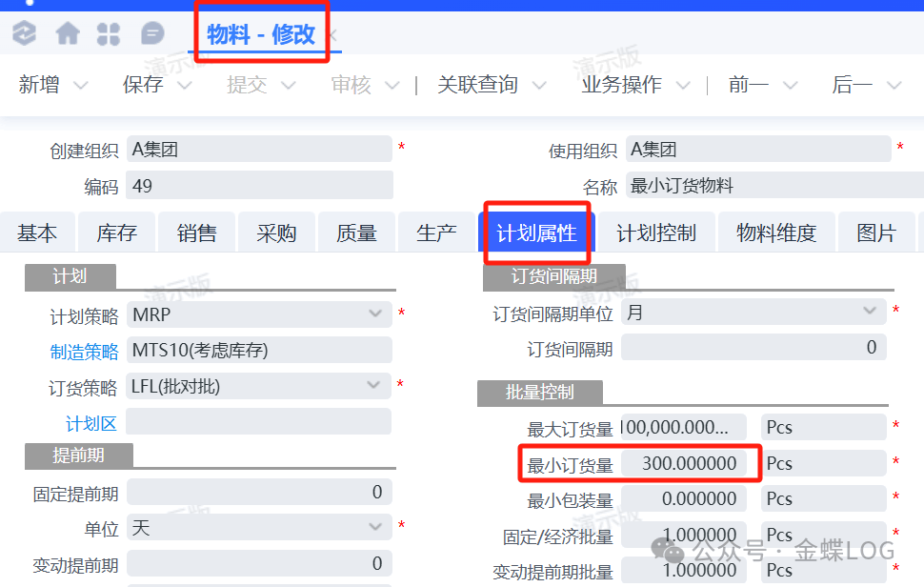The image size is (924, 587).
Task: Go to previous record with 前一
Action: (748, 85)
